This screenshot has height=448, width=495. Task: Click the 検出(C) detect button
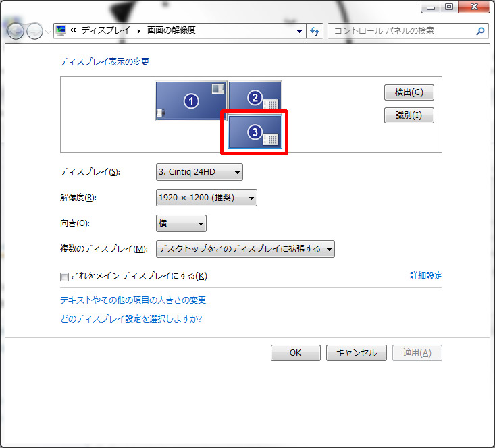click(409, 92)
